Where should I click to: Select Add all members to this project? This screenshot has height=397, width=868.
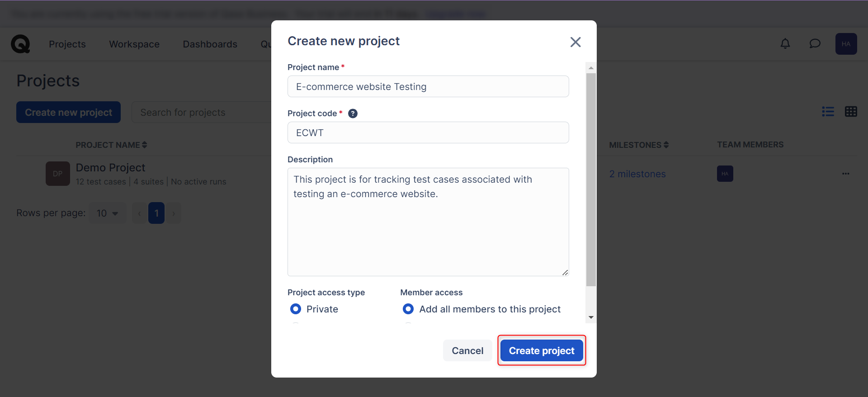click(x=408, y=309)
